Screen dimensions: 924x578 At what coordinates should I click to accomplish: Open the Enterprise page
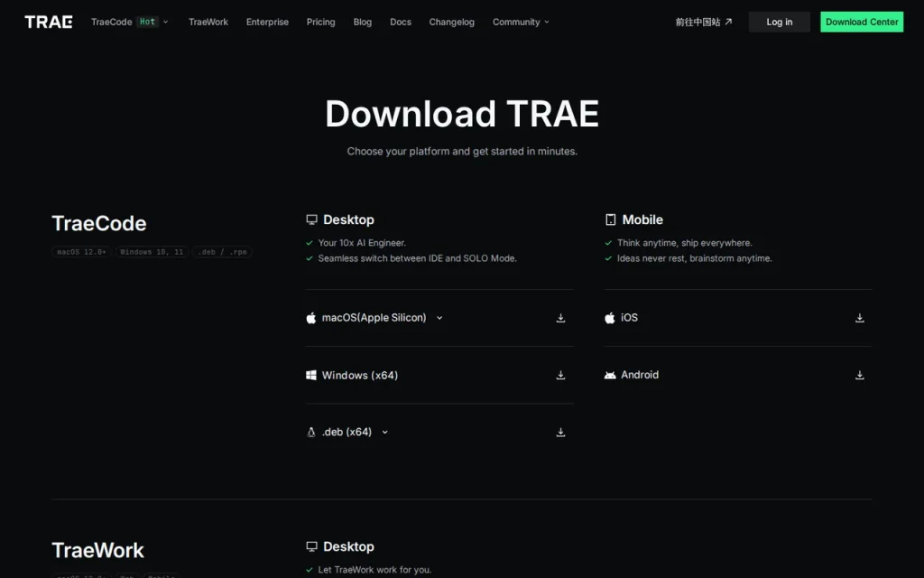coord(267,22)
